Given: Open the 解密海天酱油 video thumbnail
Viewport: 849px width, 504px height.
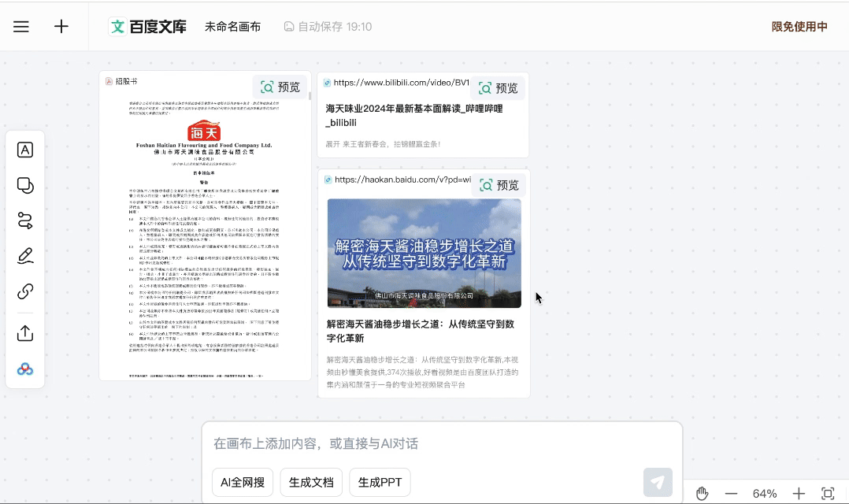Looking at the screenshot, I should pos(424,253).
